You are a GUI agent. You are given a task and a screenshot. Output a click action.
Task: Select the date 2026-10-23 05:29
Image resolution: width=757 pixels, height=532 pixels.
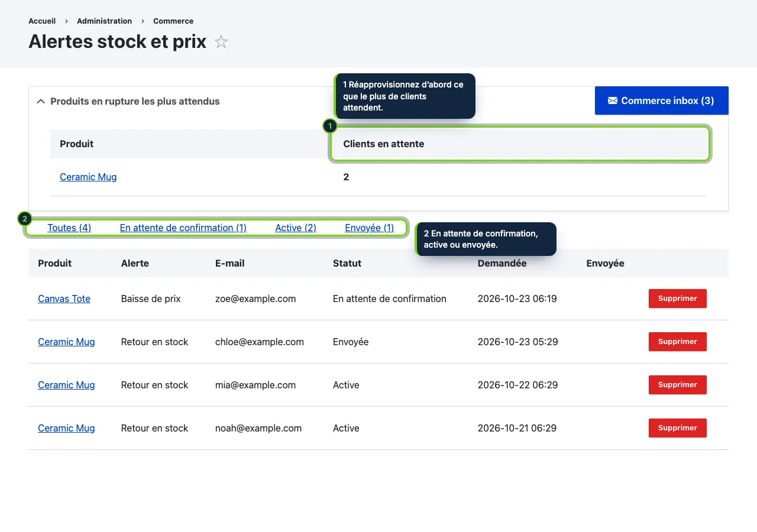pyautogui.click(x=517, y=342)
